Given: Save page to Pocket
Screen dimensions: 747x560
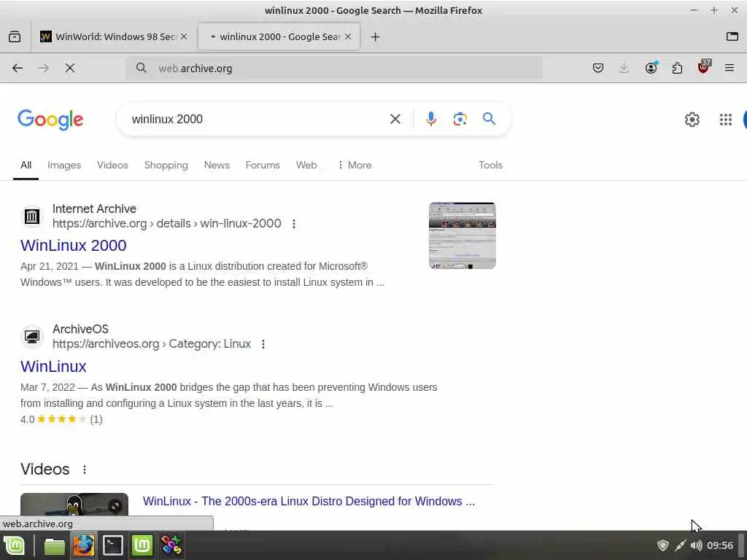Looking at the screenshot, I should coord(598,68).
